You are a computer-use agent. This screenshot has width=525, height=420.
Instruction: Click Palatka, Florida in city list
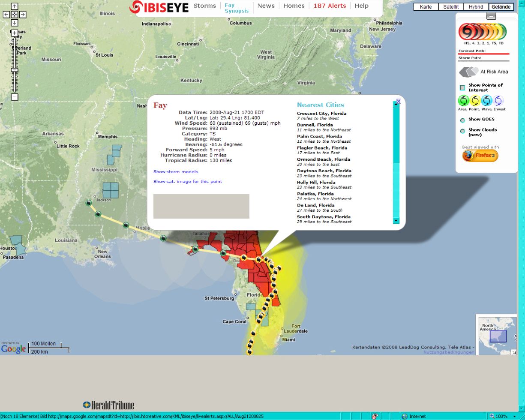click(x=315, y=194)
